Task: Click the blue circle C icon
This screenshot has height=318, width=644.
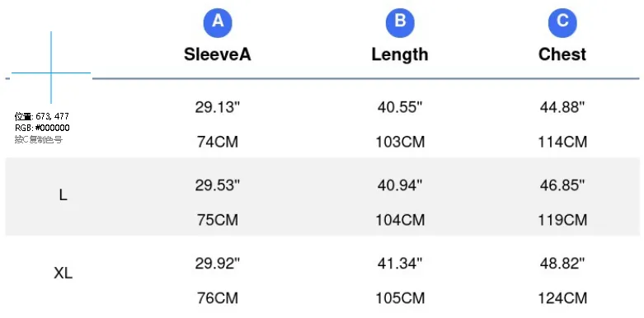Action: click(x=562, y=22)
